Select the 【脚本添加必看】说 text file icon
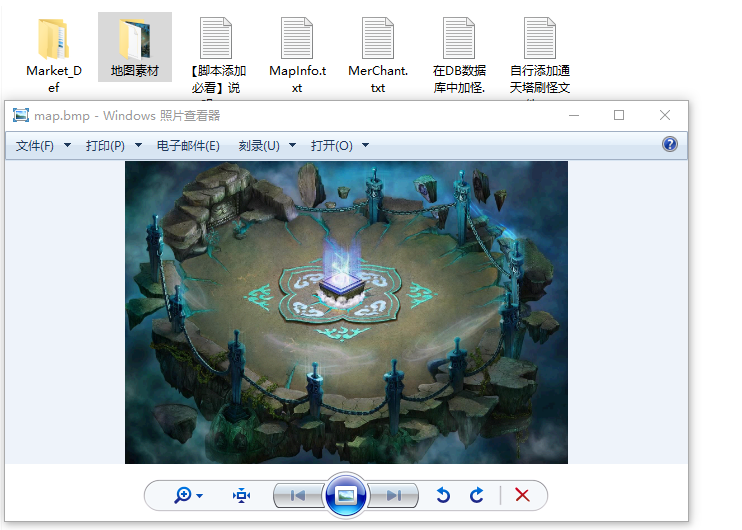 tap(216, 38)
